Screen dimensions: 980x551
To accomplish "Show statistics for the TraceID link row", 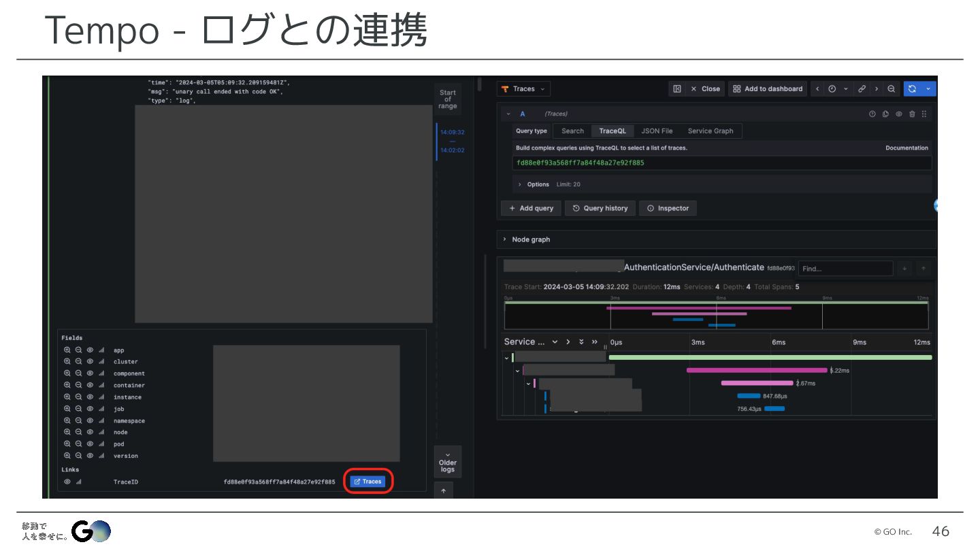I will [x=78, y=482].
